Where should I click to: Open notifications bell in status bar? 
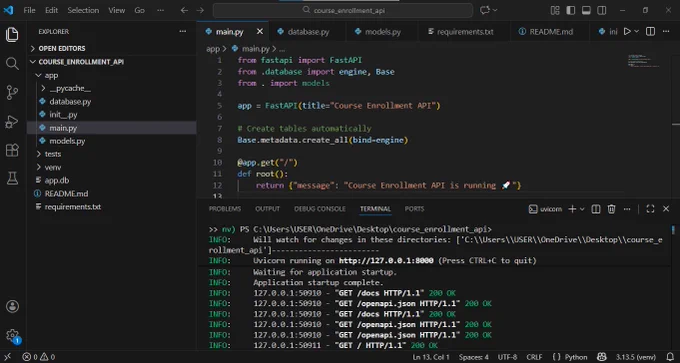(670, 357)
